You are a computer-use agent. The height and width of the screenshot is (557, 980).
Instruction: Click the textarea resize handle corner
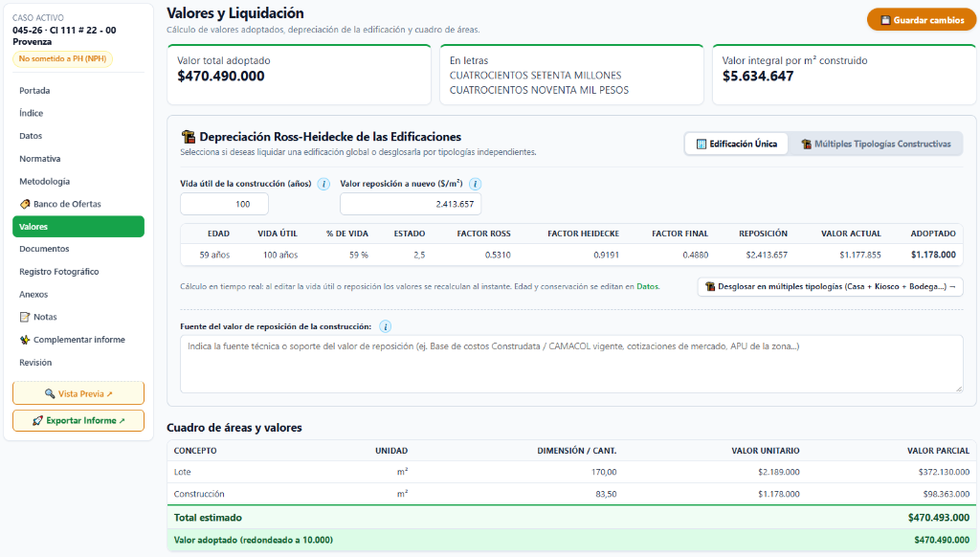[959, 389]
